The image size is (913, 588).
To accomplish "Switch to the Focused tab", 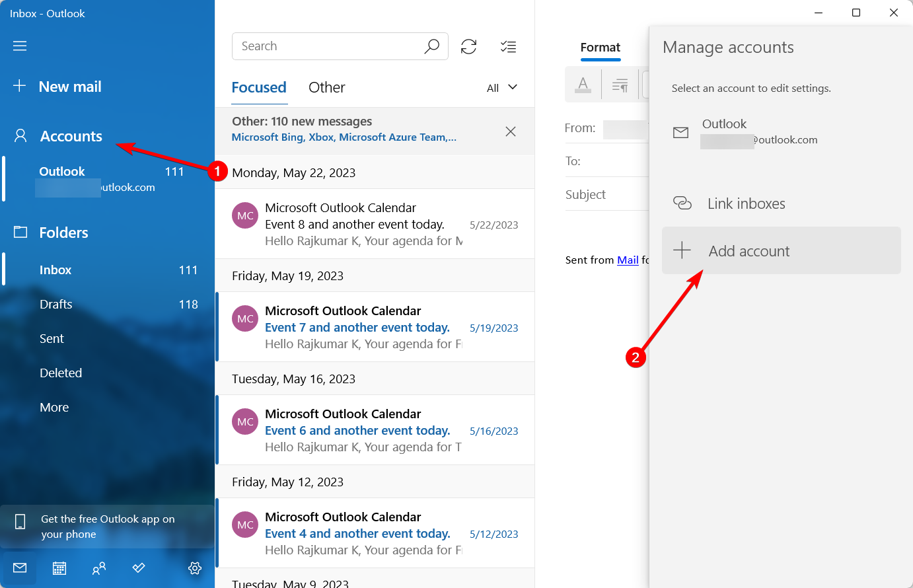I will 259,87.
